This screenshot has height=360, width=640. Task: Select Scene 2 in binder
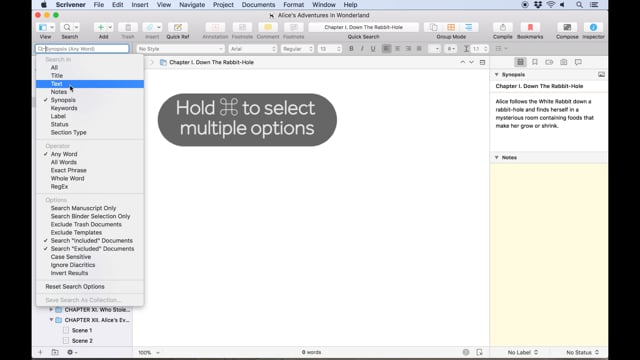click(x=82, y=340)
